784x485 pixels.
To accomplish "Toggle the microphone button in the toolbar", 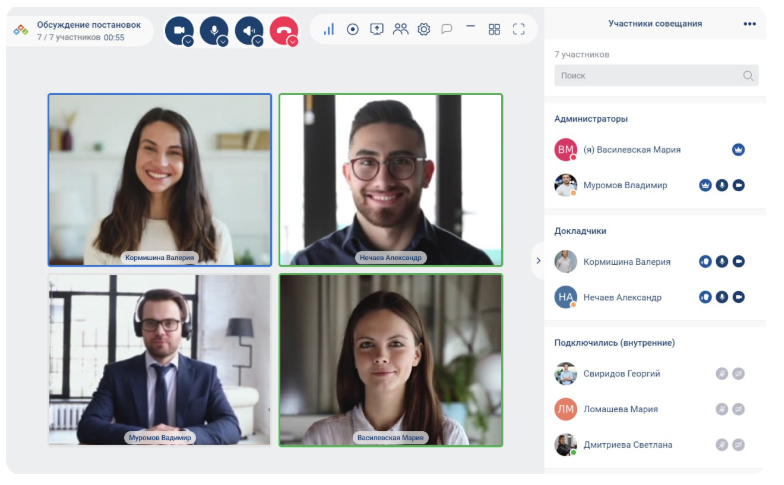I will [214, 30].
